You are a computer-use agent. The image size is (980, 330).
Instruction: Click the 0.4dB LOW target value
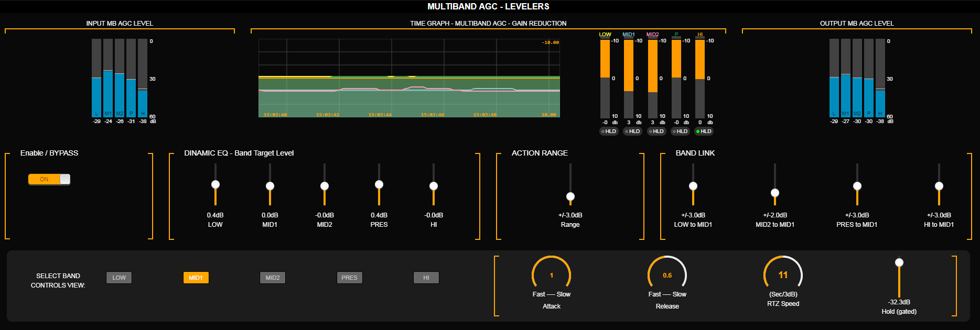pos(216,215)
